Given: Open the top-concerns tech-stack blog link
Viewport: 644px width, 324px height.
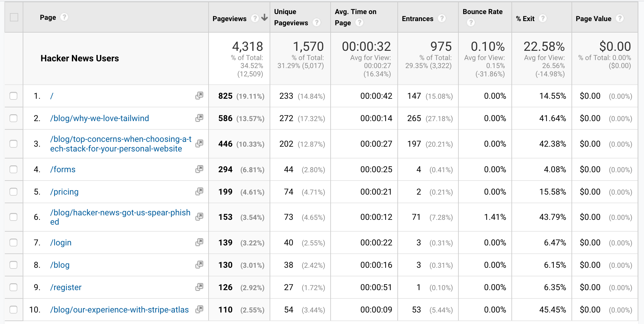Looking at the screenshot, I should [x=121, y=144].
